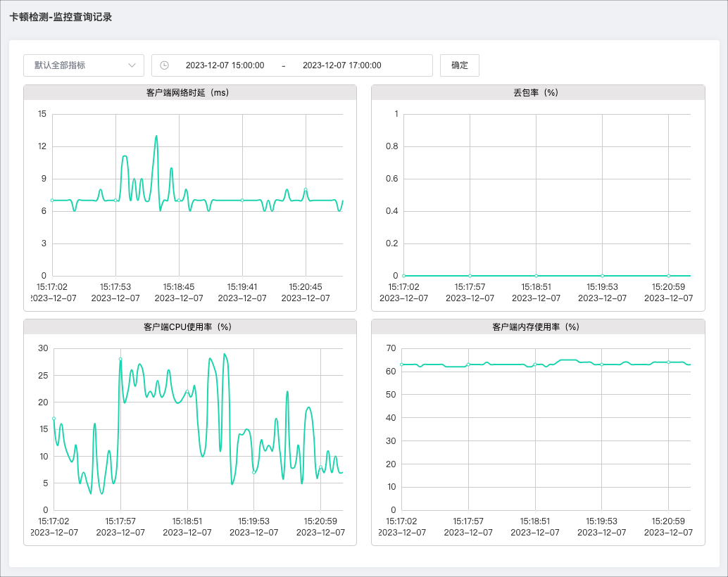Click the 15:19:41 data point on the latency chart
728x577 pixels.
[242, 201]
